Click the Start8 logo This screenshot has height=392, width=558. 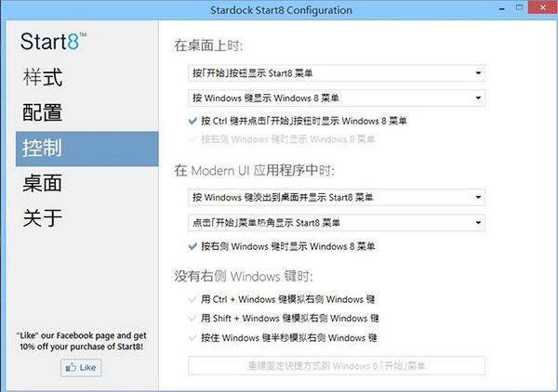53,41
